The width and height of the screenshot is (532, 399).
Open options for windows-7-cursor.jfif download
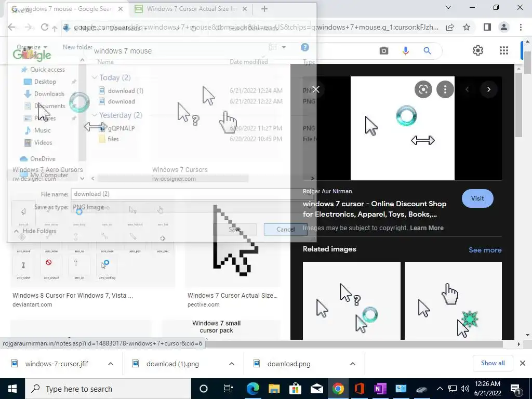tap(111, 364)
